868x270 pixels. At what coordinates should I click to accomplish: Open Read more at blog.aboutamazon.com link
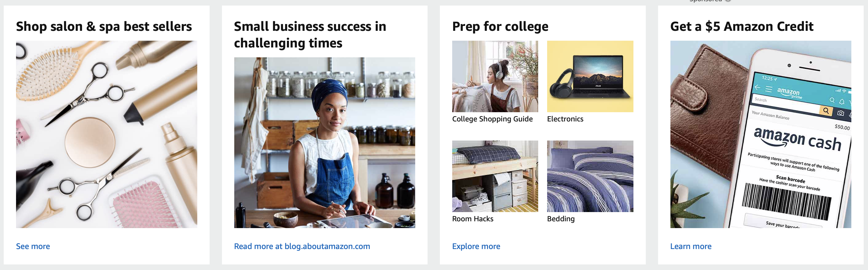pos(302,246)
